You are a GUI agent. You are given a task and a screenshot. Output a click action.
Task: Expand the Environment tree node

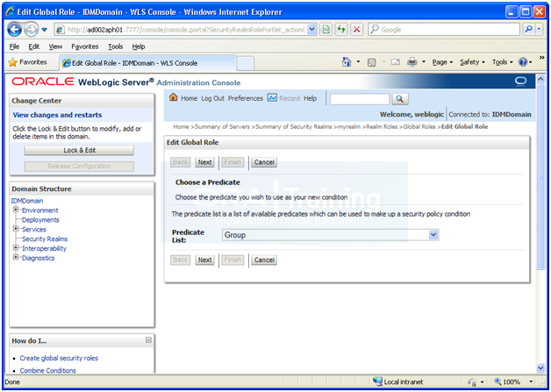[x=16, y=210]
